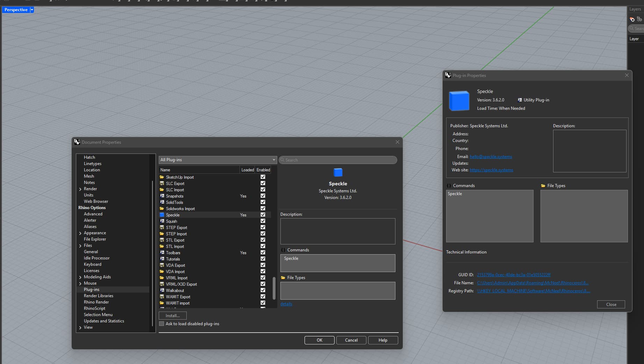Click Close in Plug-in Properties

[x=611, y=305]
